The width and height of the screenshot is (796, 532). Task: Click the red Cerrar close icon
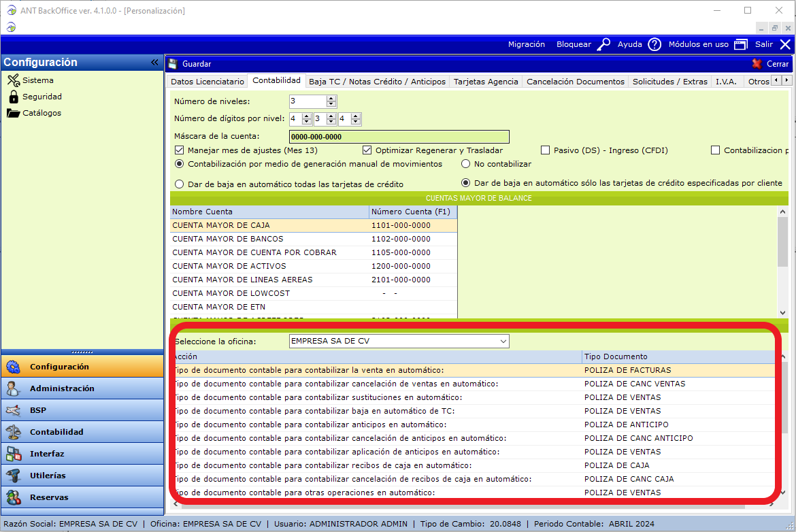pos(757,64)
